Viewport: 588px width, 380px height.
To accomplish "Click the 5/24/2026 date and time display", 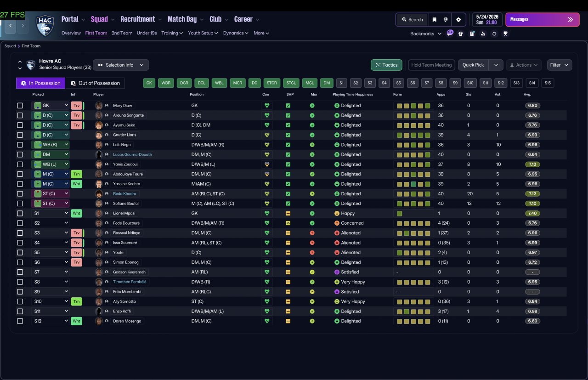I will point(486,19).
